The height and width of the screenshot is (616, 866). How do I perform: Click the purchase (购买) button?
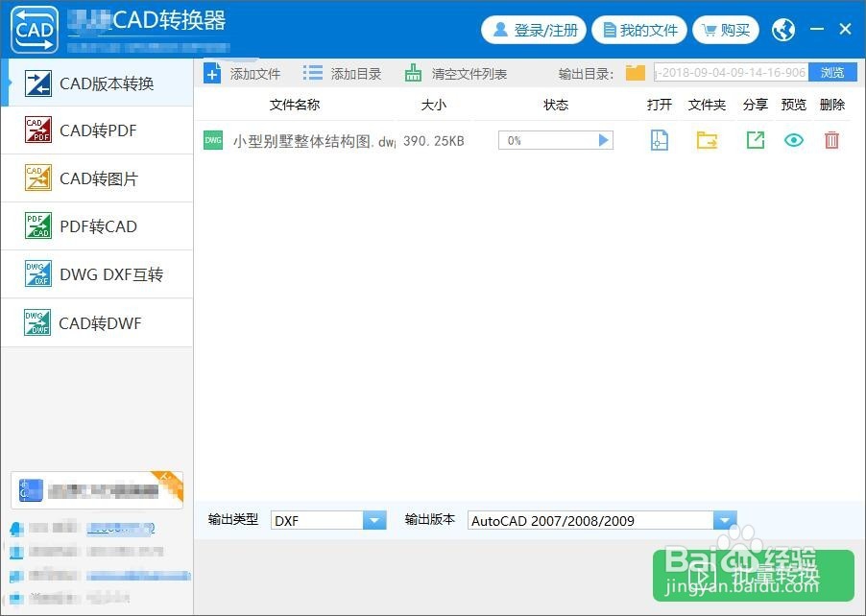726,30
